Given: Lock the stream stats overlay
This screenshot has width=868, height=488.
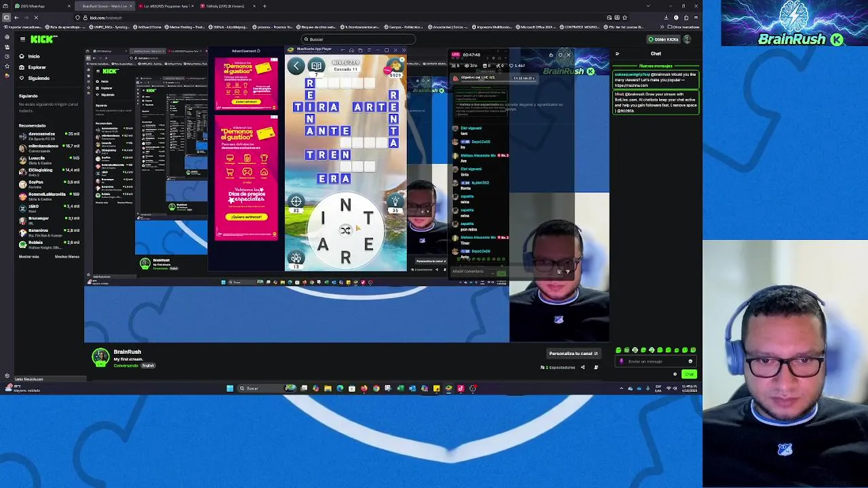Looking at the screenshot, I should pos(551,55).
